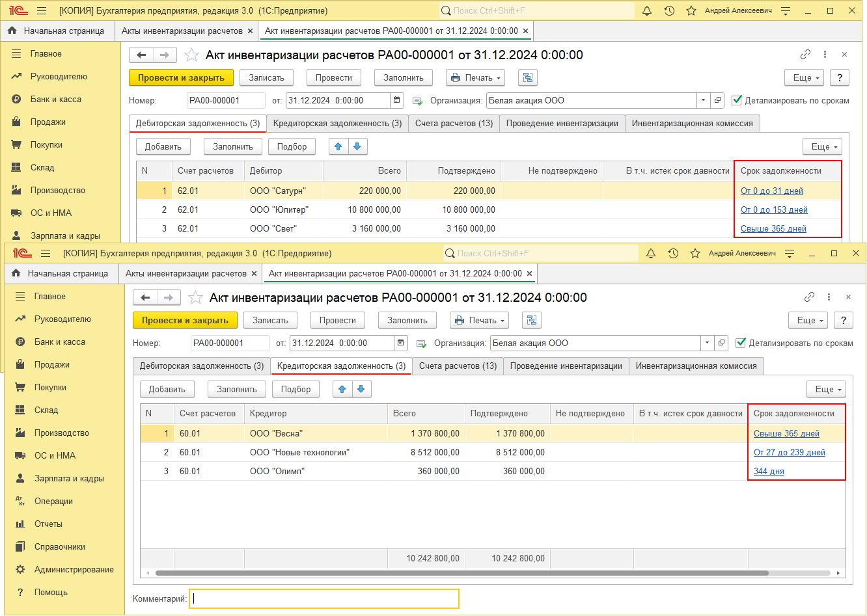Open the Операции section in the sidebar

53,501
